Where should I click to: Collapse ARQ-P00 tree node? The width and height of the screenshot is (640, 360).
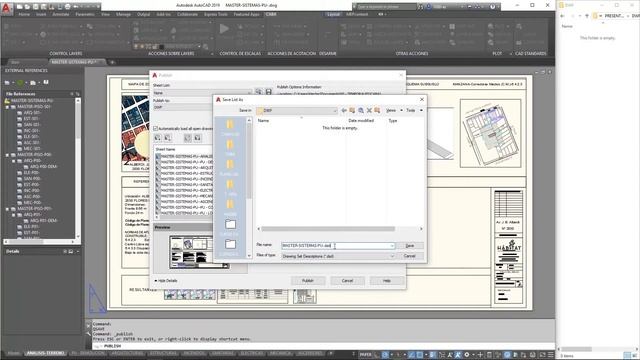pyautogui.click(x=13, y=161)
